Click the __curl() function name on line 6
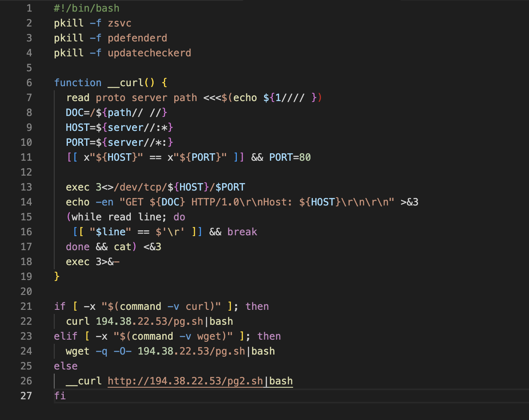 [131, 83]
